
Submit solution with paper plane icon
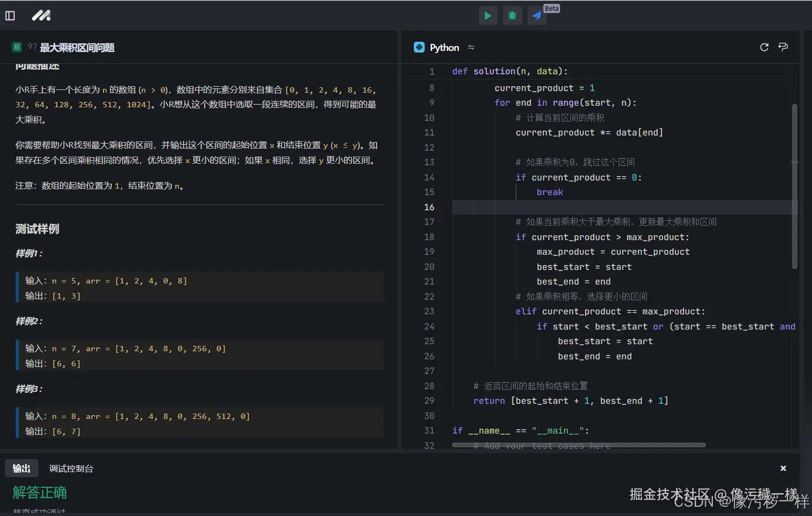point(536,16)
